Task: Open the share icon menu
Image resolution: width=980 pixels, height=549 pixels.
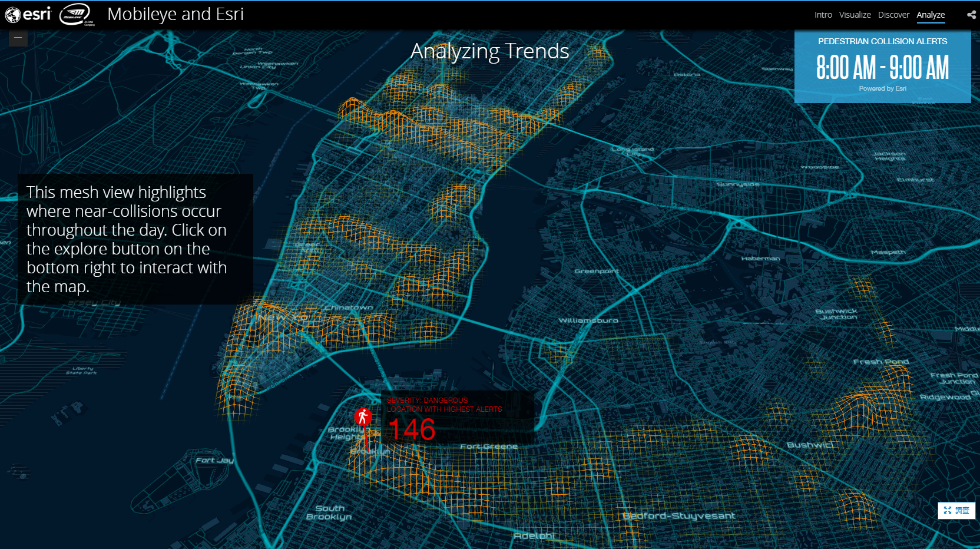Action: coord(971,15)
